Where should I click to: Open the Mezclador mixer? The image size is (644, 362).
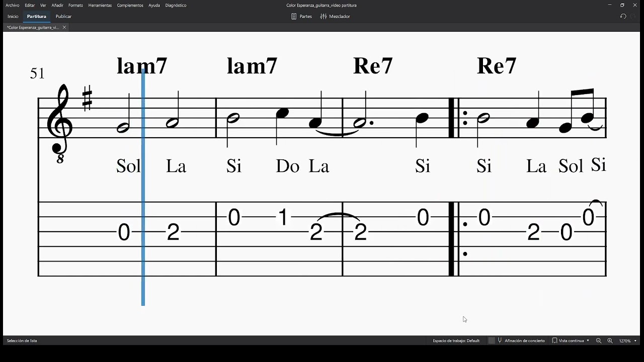coord(335,16)
